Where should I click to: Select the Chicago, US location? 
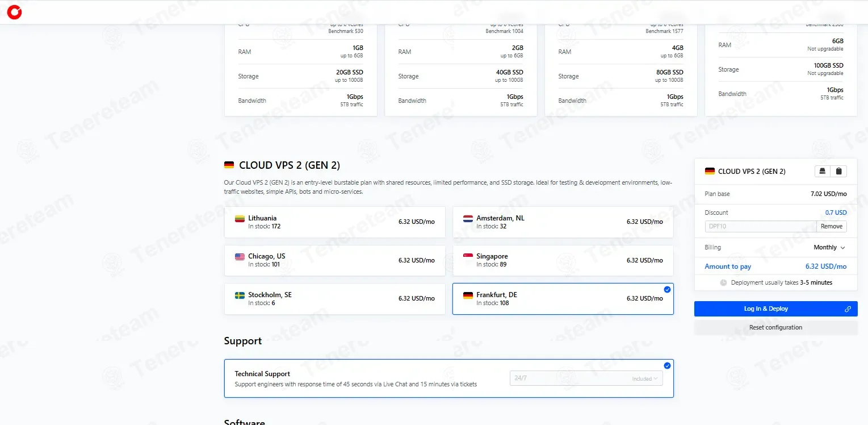click(335, 261)
